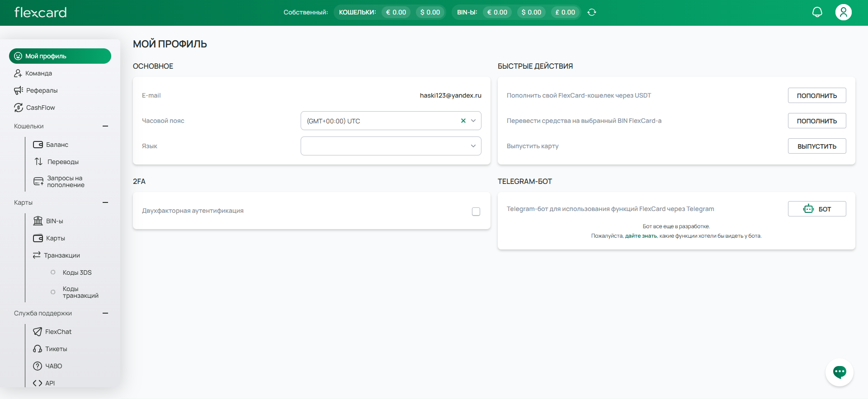Click the Служба поддержки section label
Screen dimensions: 868x399
tap(43, 313)
